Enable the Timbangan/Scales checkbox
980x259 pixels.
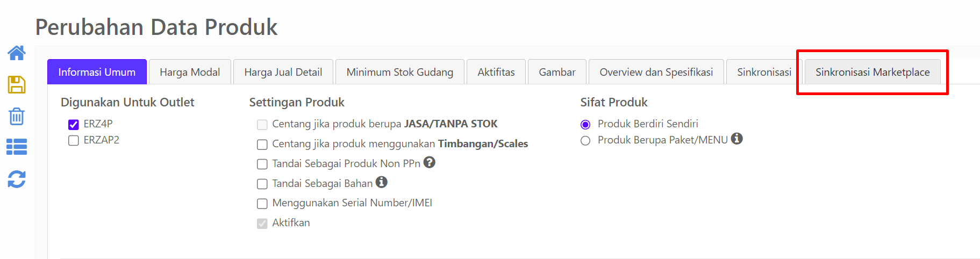[x=262, y=145]
